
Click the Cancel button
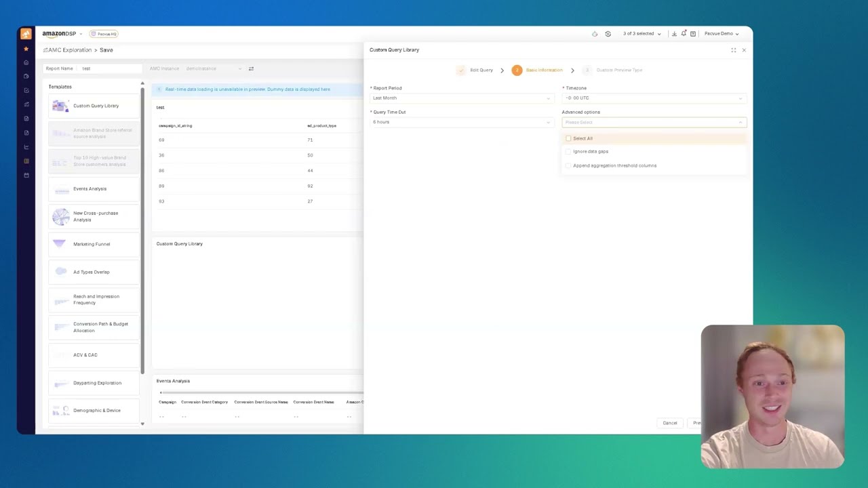pyautogui.click(x=670, y=423)
